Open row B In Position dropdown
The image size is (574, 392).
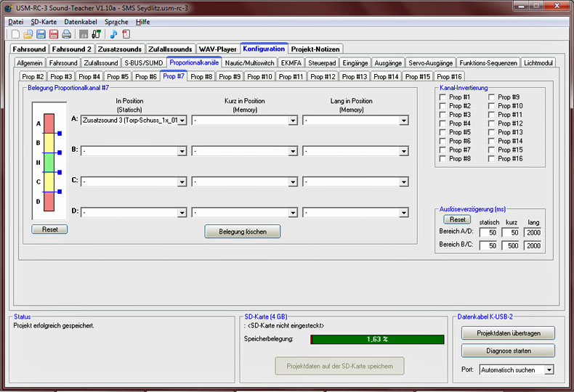pos(182,151)
